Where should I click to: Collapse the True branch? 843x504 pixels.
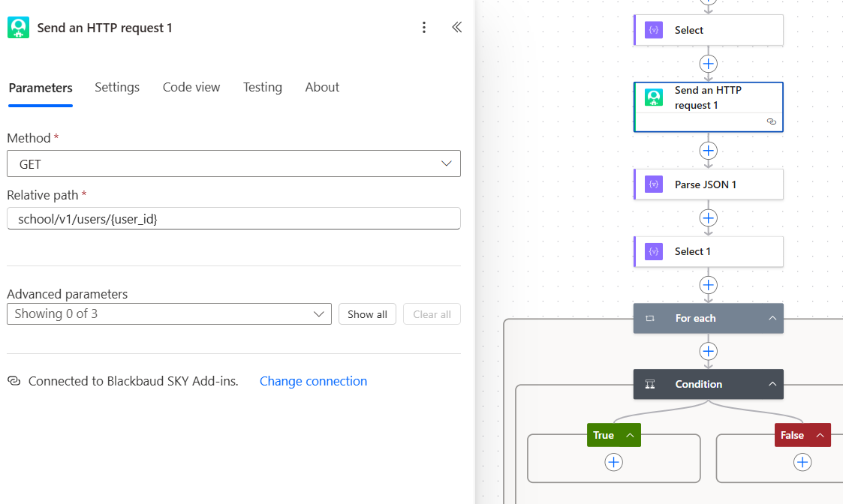pos(630,435)
